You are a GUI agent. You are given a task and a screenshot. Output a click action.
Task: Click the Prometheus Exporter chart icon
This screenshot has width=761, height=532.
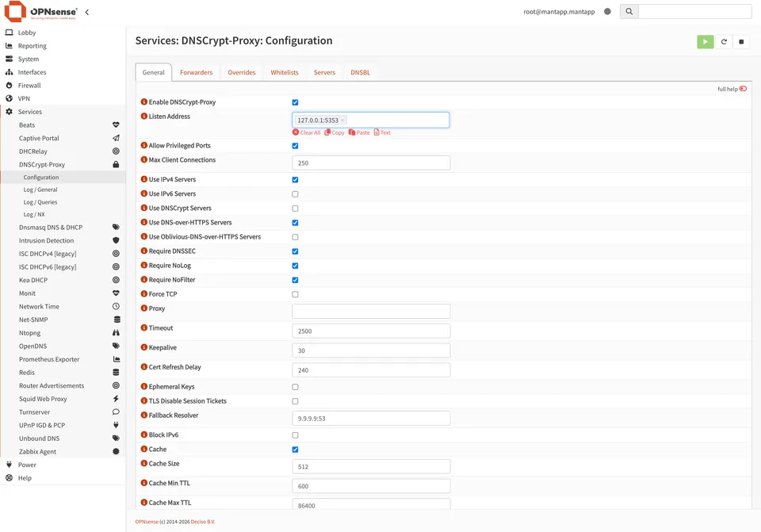point(116,359)
